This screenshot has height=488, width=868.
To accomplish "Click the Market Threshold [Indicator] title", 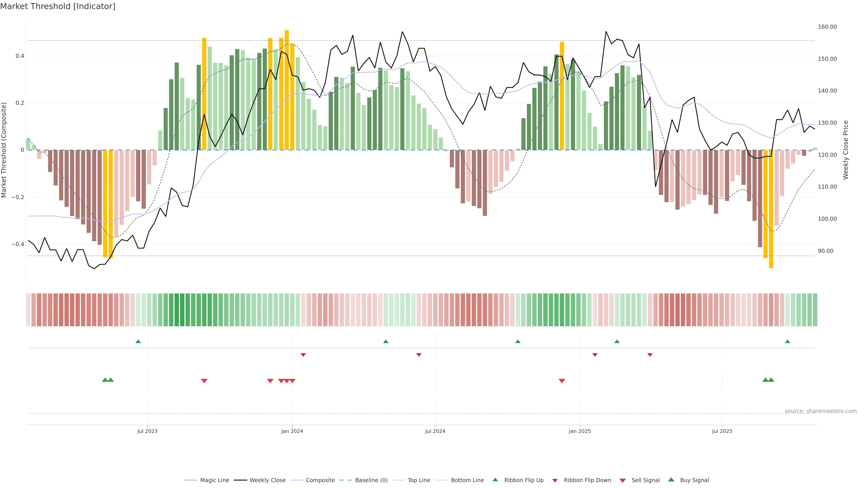I will 58,6.
